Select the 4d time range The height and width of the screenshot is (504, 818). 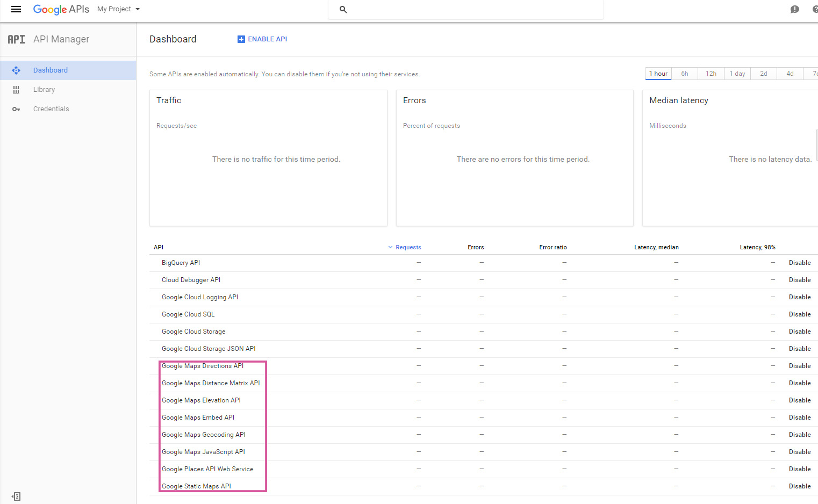790,74
